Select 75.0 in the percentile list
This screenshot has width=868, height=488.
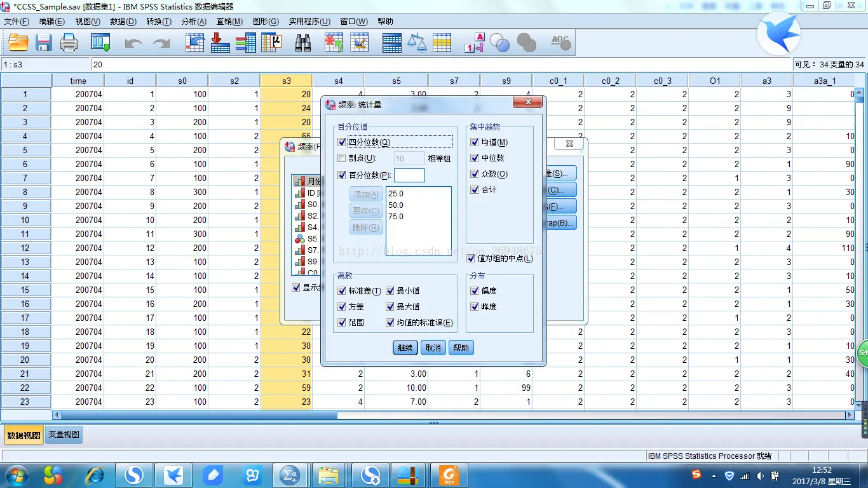tap(396, 217)
